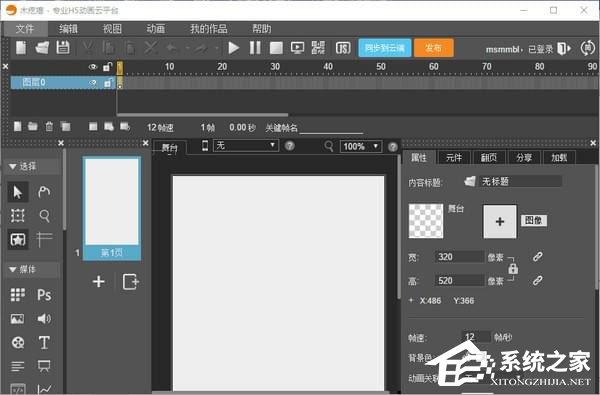Collapse the 选择 tools section
The image size is (600, 395).
pos(13,166)
